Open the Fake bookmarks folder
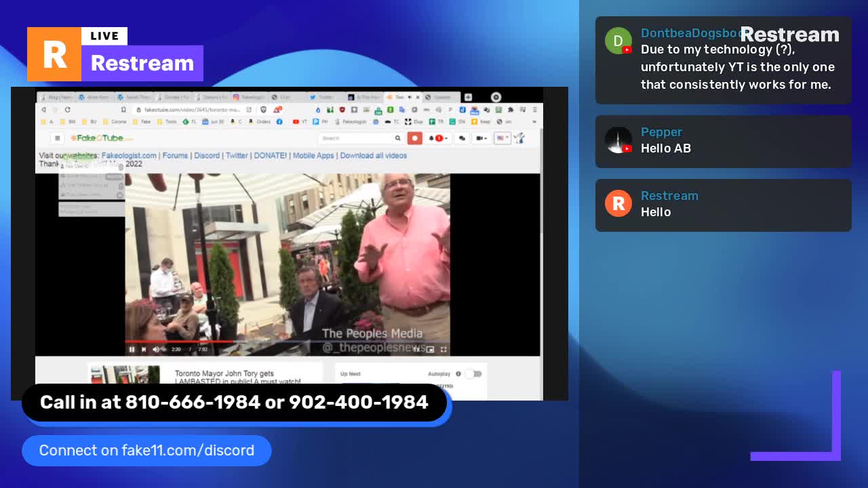Screen dimensions: 868x488 (x=141, y=122)
